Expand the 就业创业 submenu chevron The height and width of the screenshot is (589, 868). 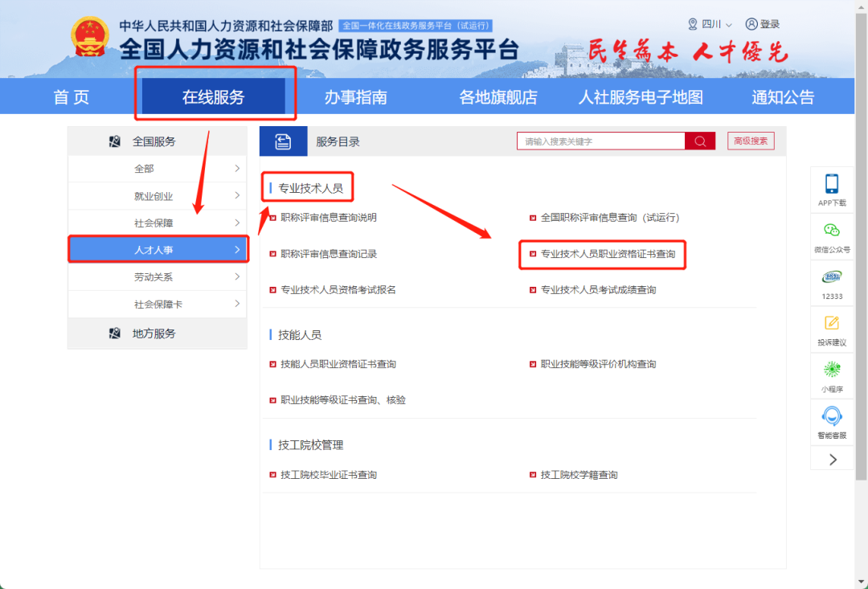[x=239, y=195]
